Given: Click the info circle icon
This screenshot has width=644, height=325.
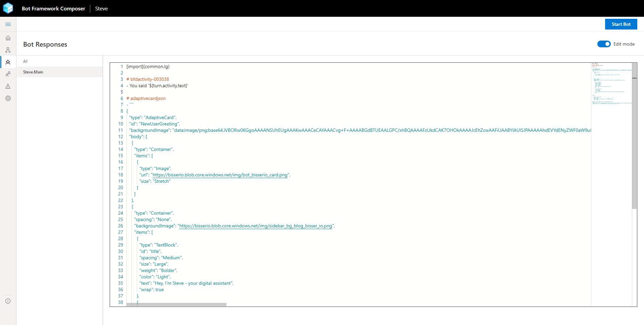Looking at the screenshot, I should coord(8,301).
